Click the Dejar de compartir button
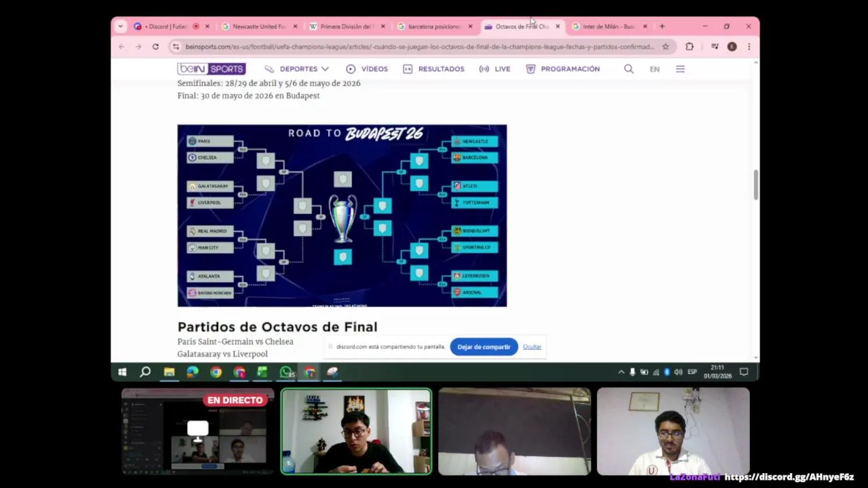 coord(484,347)
